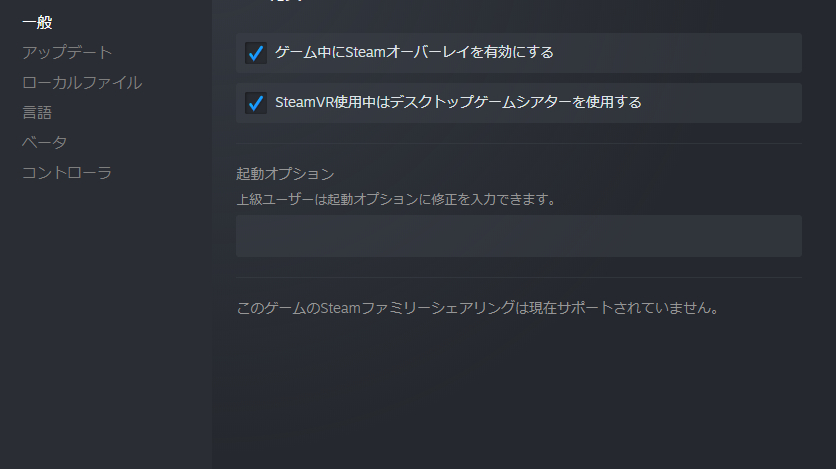Image resolution: width=836 pixels, height=469 pixels.
Task: Click the 上級ユーザーは起動オプション description text
Action: tap(396, 199)
